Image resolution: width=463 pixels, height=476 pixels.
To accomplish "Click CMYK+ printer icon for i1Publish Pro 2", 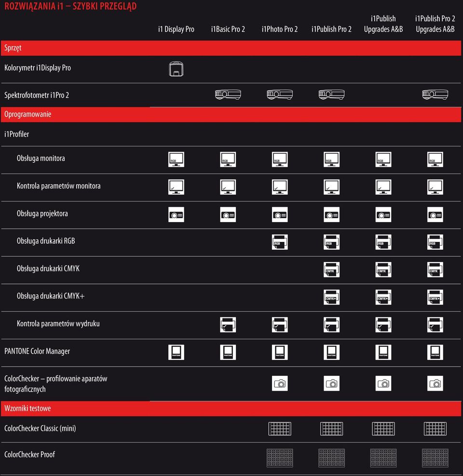I will [331, 297].
